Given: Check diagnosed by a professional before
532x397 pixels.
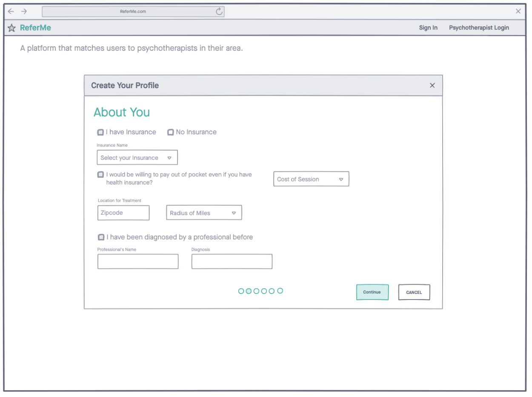Looking at the screenshot, I should click(101, 237).
